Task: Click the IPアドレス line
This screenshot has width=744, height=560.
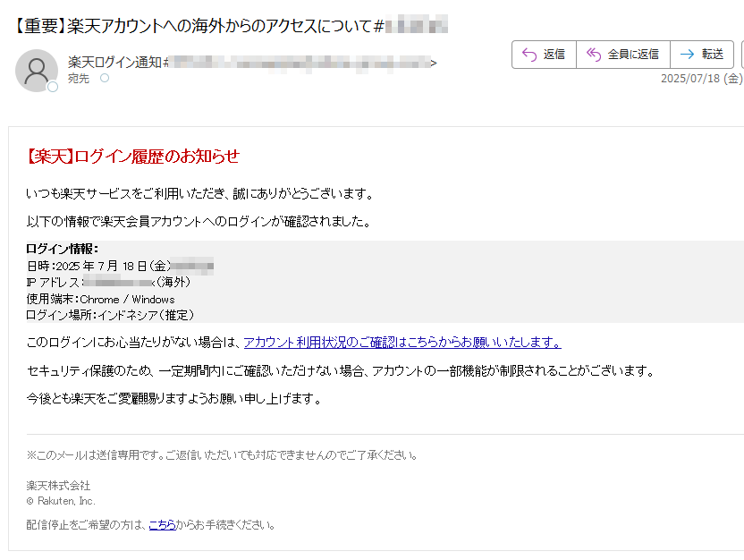Action: click(x=108, y=283)
